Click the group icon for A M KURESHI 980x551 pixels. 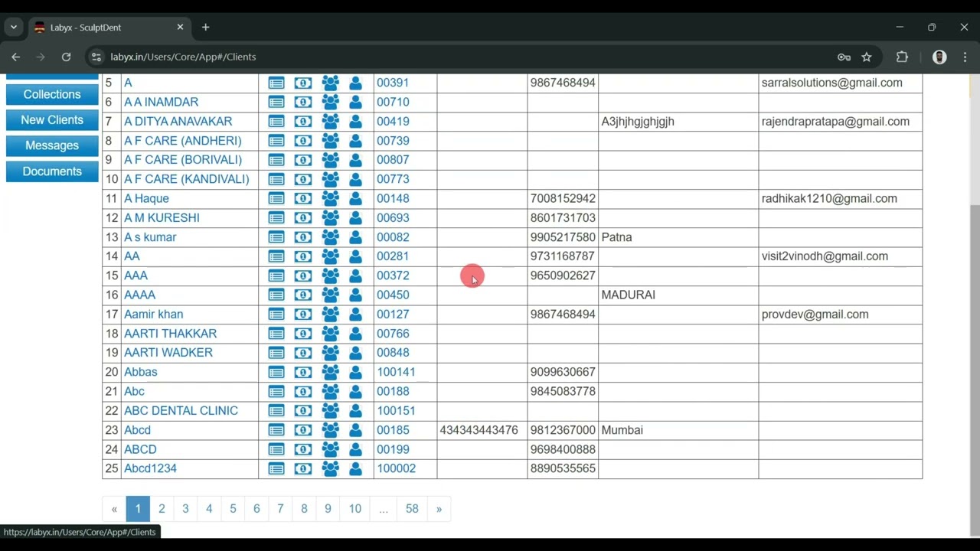[x=330, y=218]
